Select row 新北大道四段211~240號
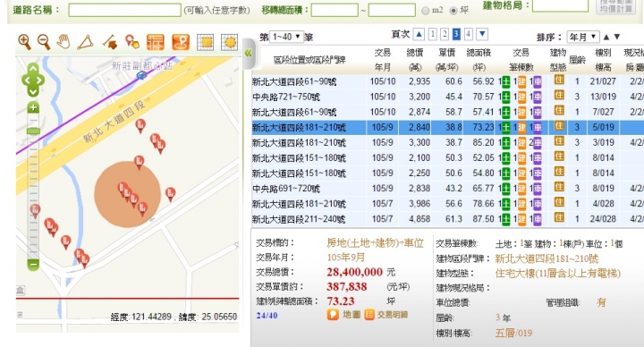 (448, 219)
